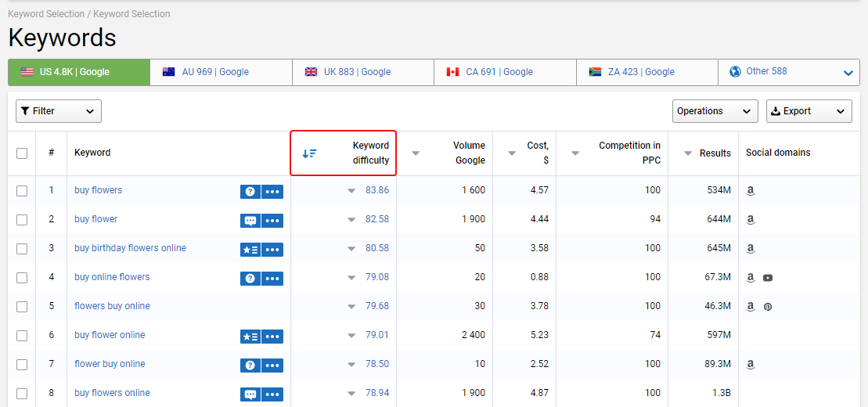Open the three-dots menu for buy flowers
The image size is (868, 407).
[x=272, y=192]
